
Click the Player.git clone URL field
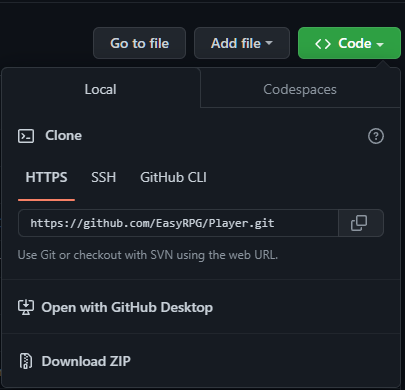tap(178, 223)
